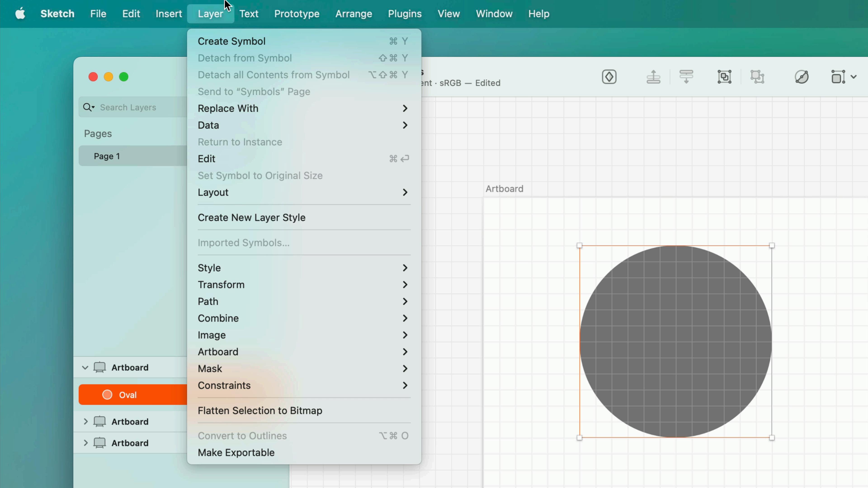Viewport: 868px width, 488px height.
Task: Open the transform tool dropdown chevron
Action: click(853, 77)
